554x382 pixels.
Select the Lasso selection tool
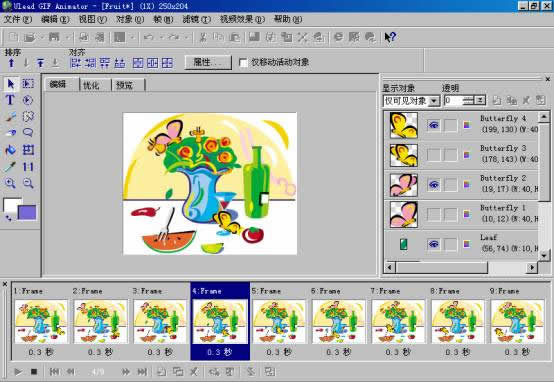pos(28,133)
